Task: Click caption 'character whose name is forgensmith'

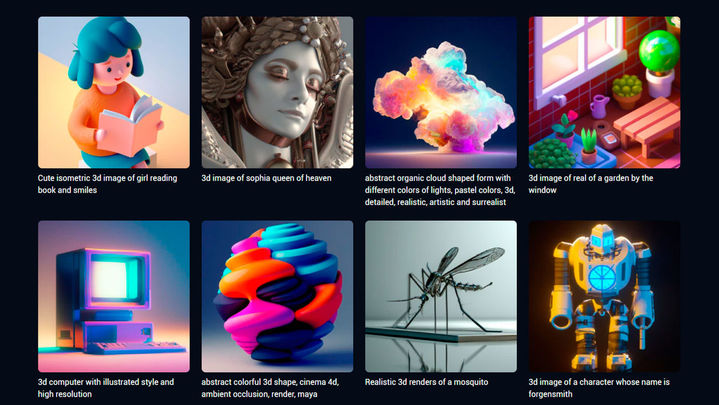Action: [599, 388]
